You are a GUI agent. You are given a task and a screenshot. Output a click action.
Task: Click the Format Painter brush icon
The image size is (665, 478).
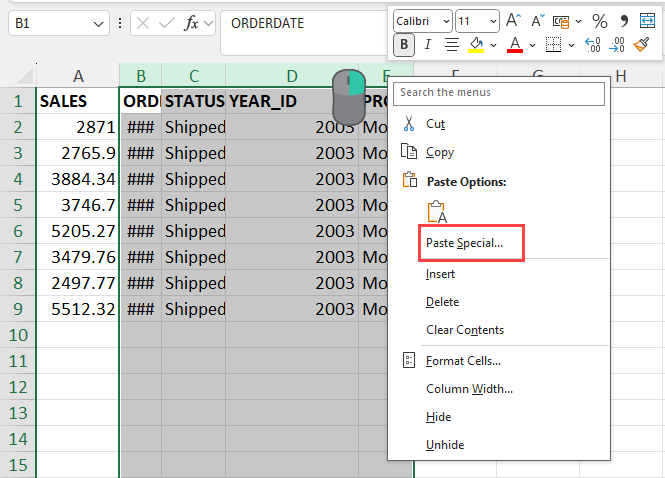pyautogui.click(x=642, y=44)
